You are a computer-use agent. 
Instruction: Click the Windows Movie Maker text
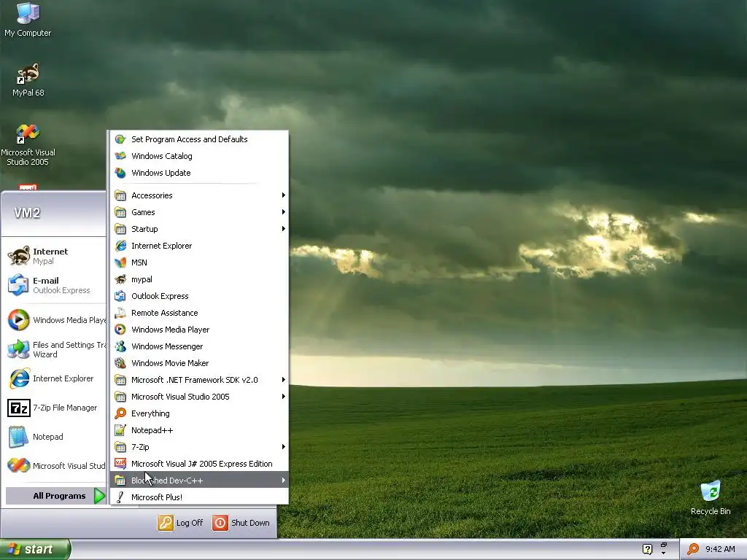click(170, 363)
